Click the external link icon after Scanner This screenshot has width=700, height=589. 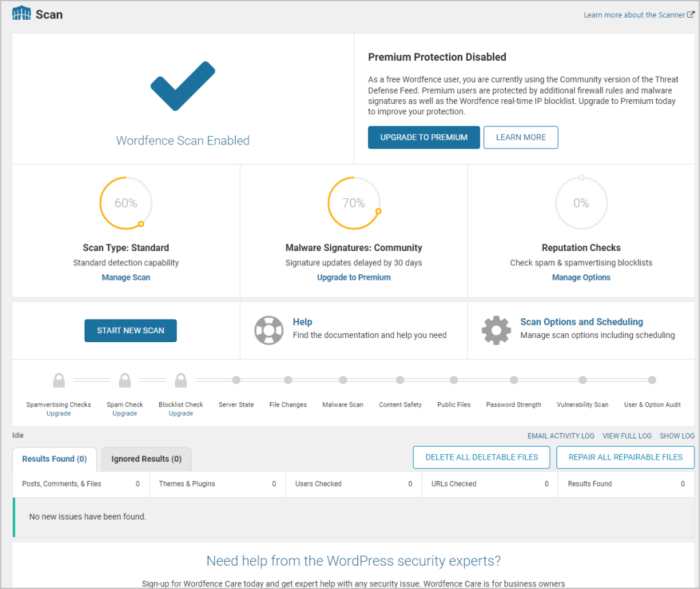pos(690,14)
